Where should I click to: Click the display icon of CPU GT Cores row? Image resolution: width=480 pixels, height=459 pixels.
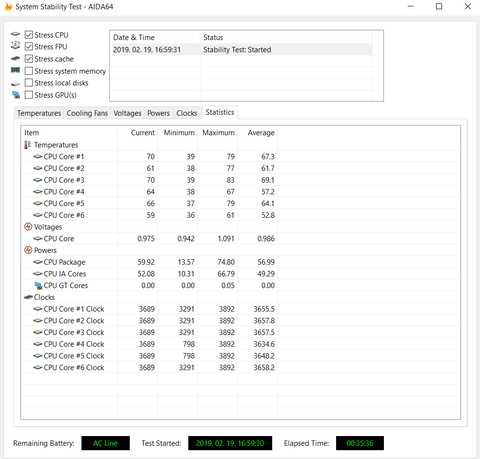(38, 286)
